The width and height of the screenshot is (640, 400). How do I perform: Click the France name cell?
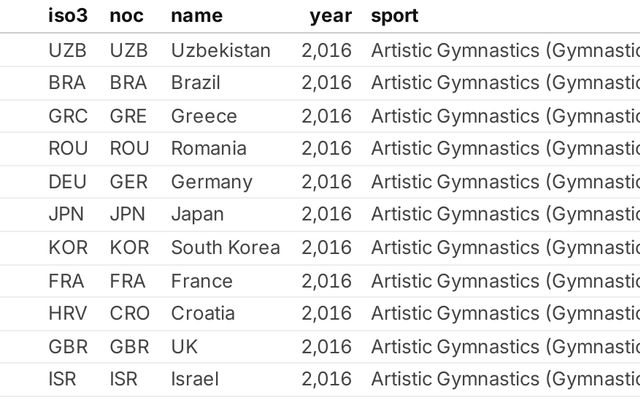[202, 281]
